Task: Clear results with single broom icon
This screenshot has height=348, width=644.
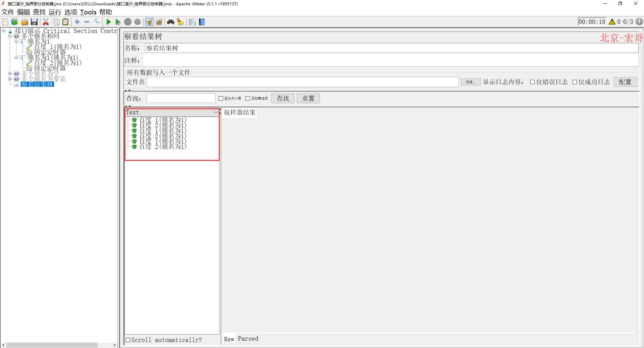Action: (x=149, y=22)
